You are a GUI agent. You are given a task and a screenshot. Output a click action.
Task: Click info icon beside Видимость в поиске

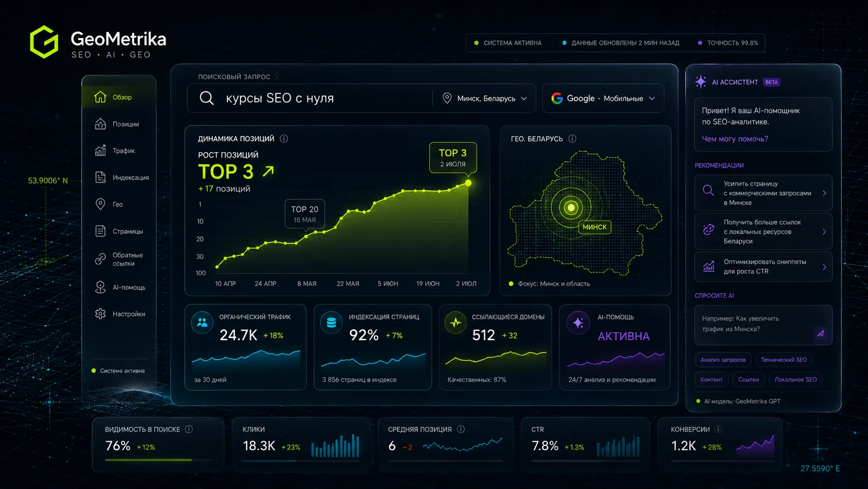tap(189, 429)
